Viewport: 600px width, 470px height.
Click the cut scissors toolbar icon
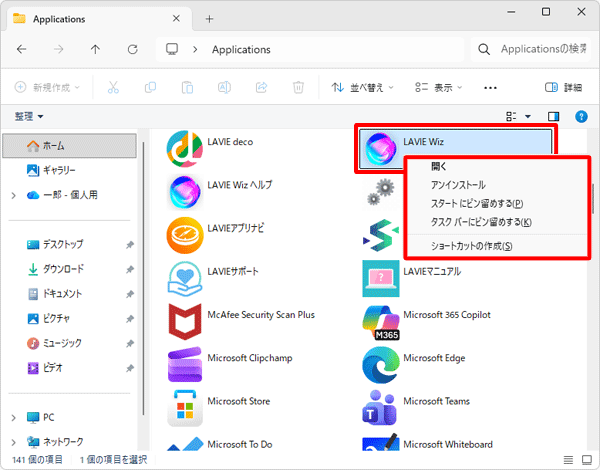[113, 88]
